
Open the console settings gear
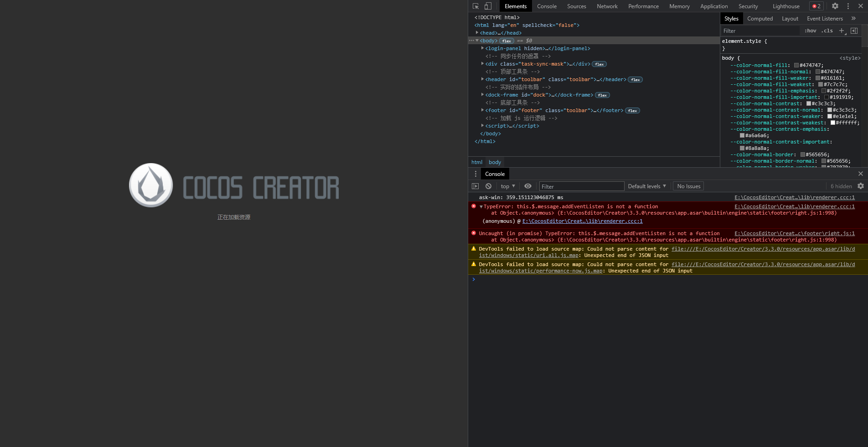(x=861, y=186)
